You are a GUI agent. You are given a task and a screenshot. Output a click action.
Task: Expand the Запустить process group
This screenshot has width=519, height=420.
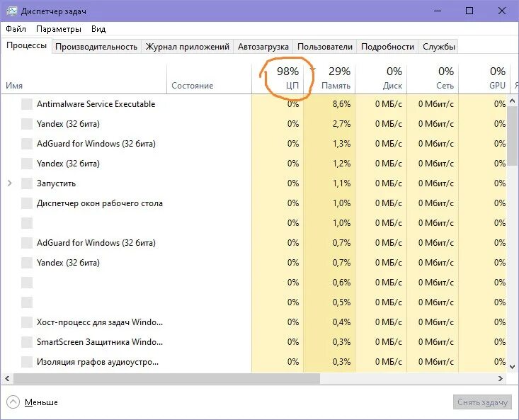10,183
